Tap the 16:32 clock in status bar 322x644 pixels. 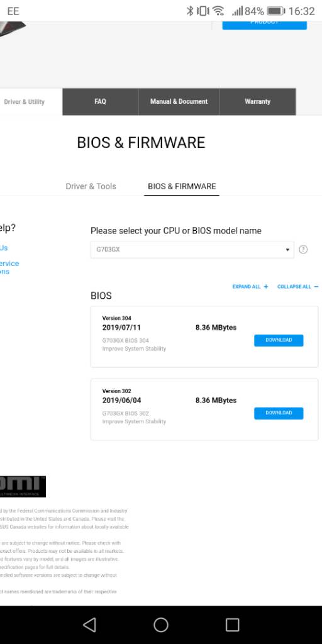302,11
